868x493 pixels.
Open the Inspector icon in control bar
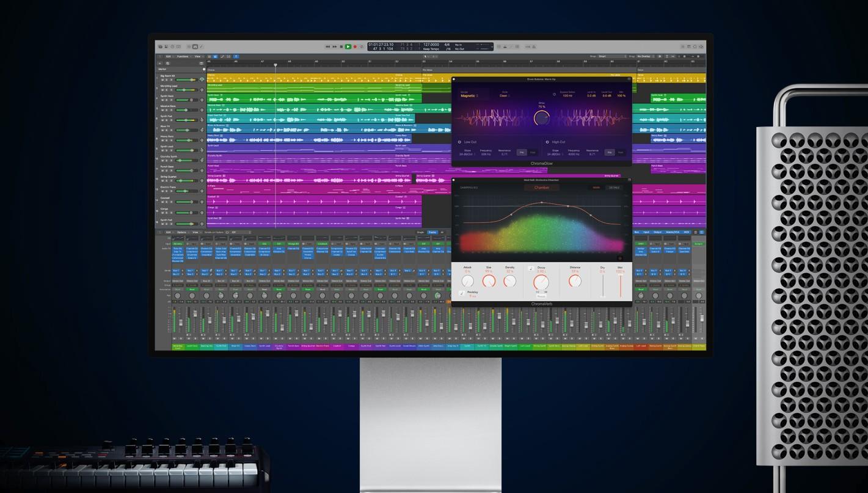click(x=166, y=46)
